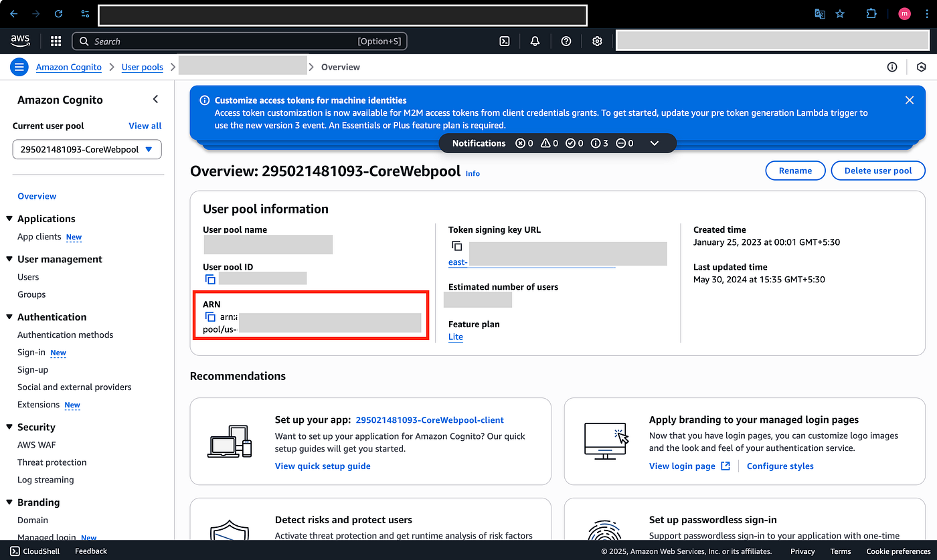Collapse the Branding section

point(9,502)
